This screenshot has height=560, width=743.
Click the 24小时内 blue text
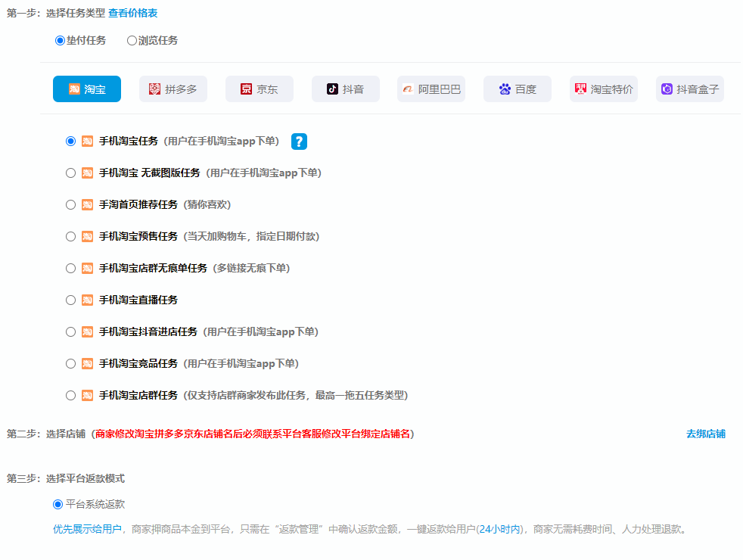[499, 529]
